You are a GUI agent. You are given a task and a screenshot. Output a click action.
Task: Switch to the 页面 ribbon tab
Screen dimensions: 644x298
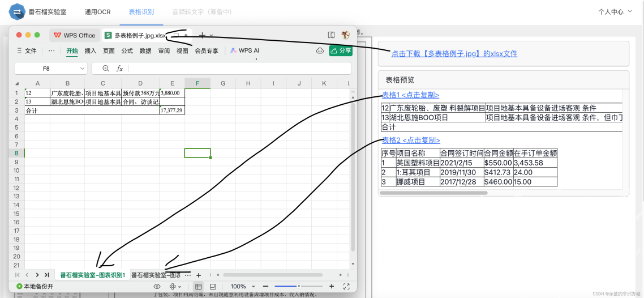[109, 51]
